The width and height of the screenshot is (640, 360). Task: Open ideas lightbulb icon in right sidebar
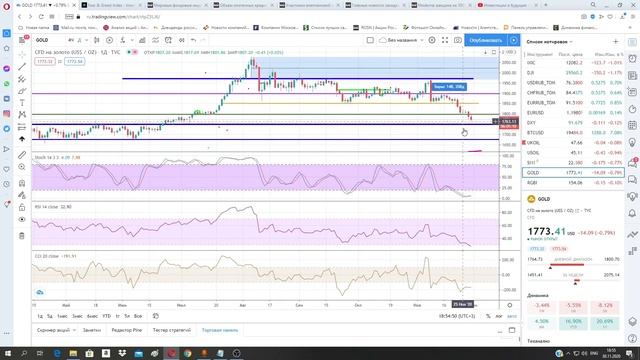(632, 142)
